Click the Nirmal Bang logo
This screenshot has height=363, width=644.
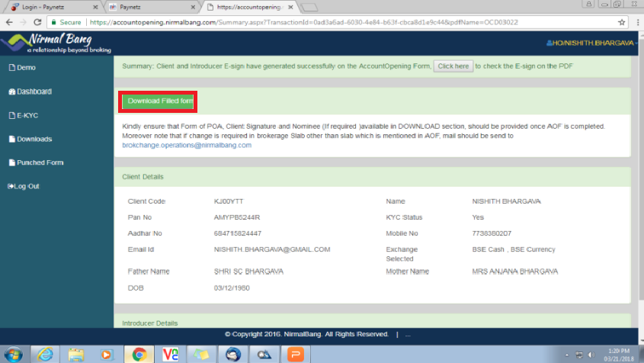59,43
